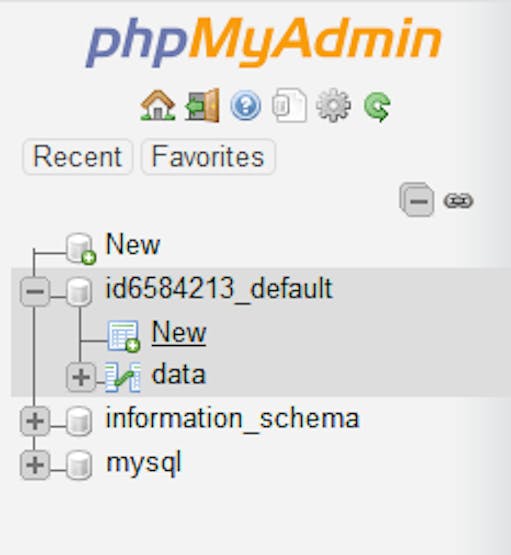Collapse all tree nodes icon
The image size is (511, 555).
[x=417, y=200]
